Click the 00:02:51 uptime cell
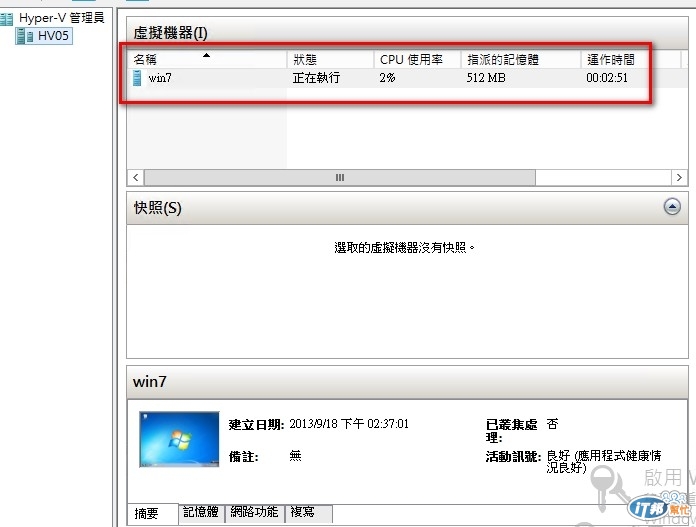 click(607, 78)
